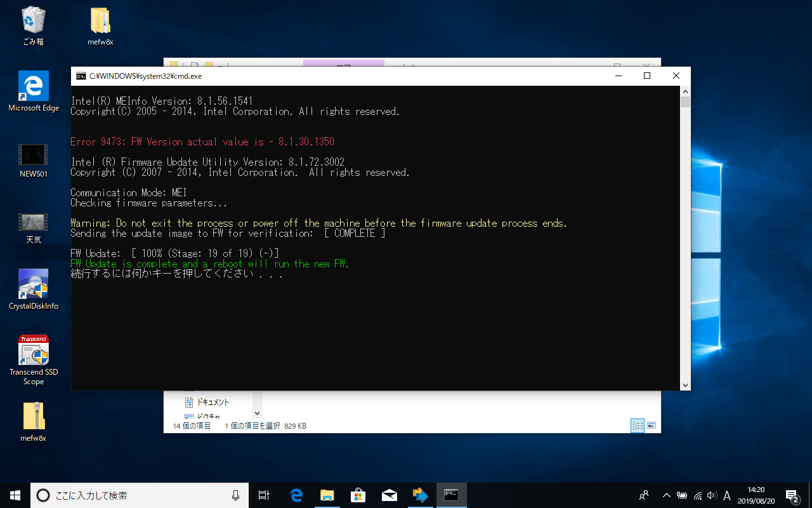812x508 pixels.
Task: Open the Wi-Fi network flyout
Action: pos(698,495)
